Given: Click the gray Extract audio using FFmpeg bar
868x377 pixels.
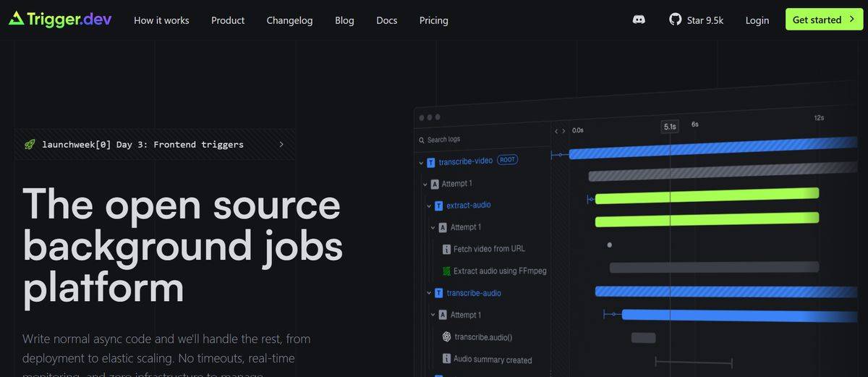Looking at the screenshot, I should pyautogui.click(x=714, y=268).
